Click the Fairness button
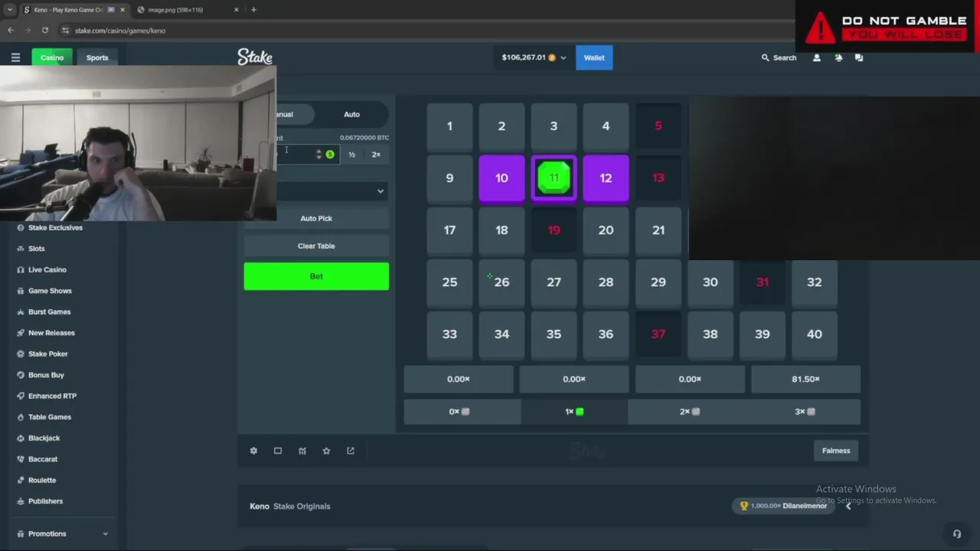This screenshot has height=551, width=980. pos(836,451)
